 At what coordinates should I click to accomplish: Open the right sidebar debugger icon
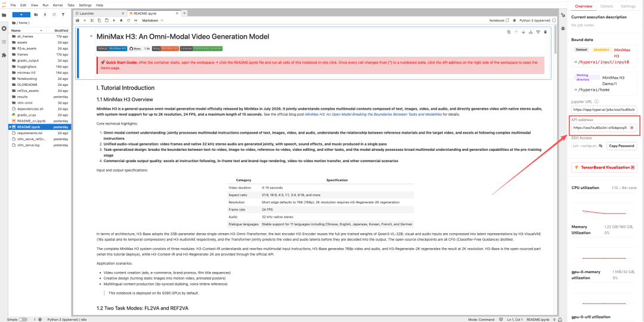563,29
